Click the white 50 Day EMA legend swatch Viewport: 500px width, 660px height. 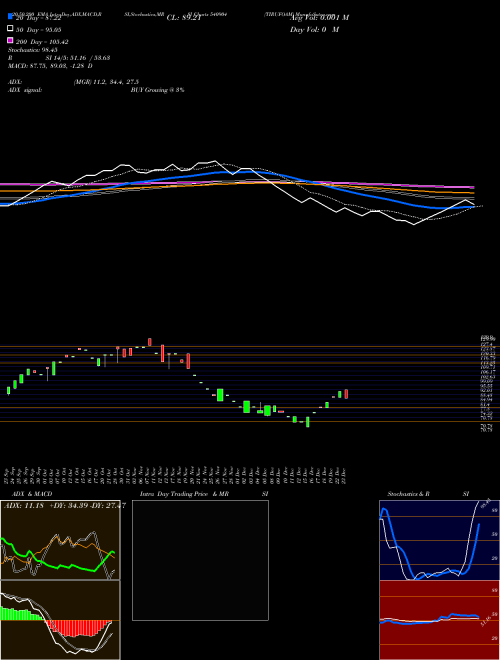[x=10, y=29]
